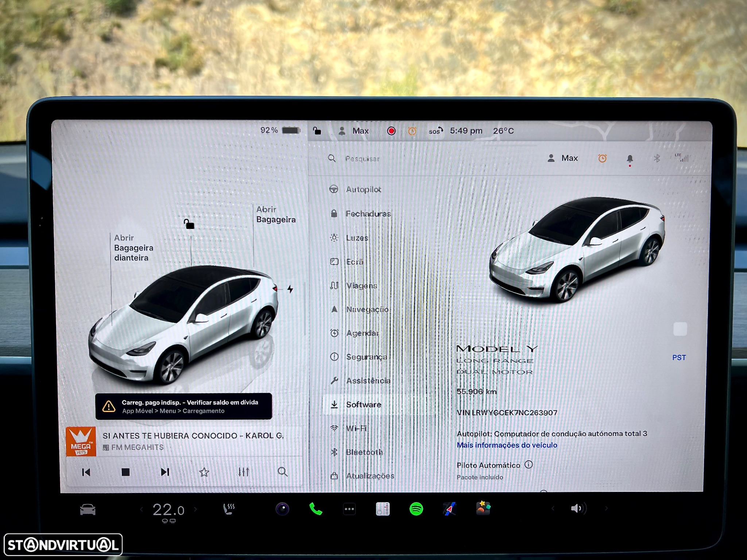Open the notifications bell icon
This screenshot has height=560, width=747.
pyautogui.click(x=630, y=159)
